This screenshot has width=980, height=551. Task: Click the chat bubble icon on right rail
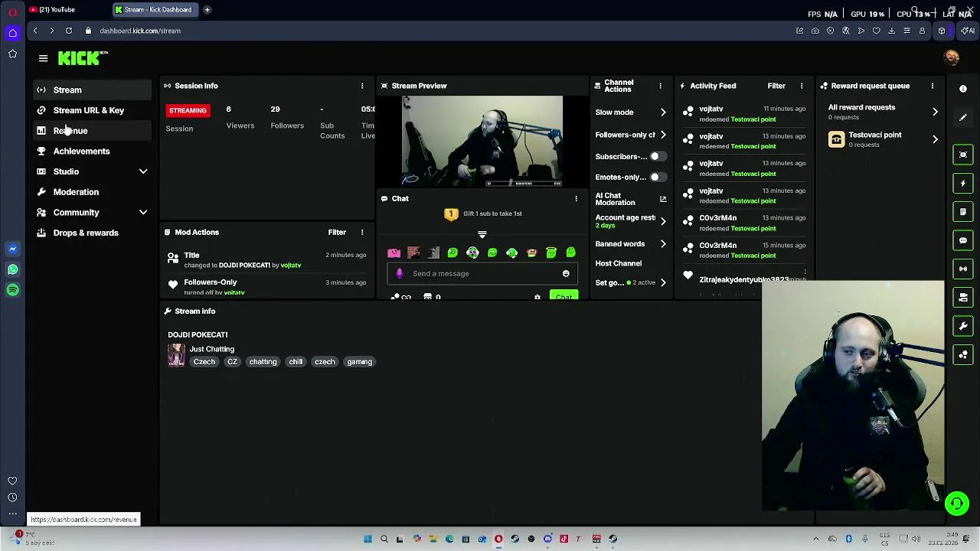coord(963,240)
